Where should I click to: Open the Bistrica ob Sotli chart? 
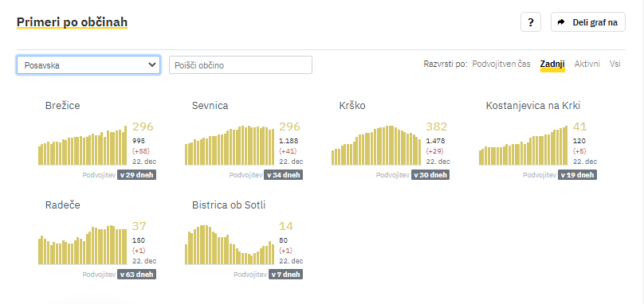pyautogui.click(x=230, y=244)
